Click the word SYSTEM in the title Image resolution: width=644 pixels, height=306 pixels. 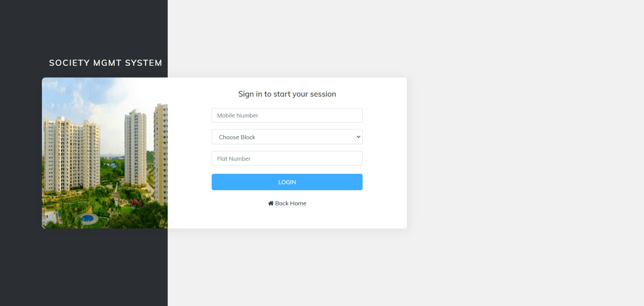point(143,63)
